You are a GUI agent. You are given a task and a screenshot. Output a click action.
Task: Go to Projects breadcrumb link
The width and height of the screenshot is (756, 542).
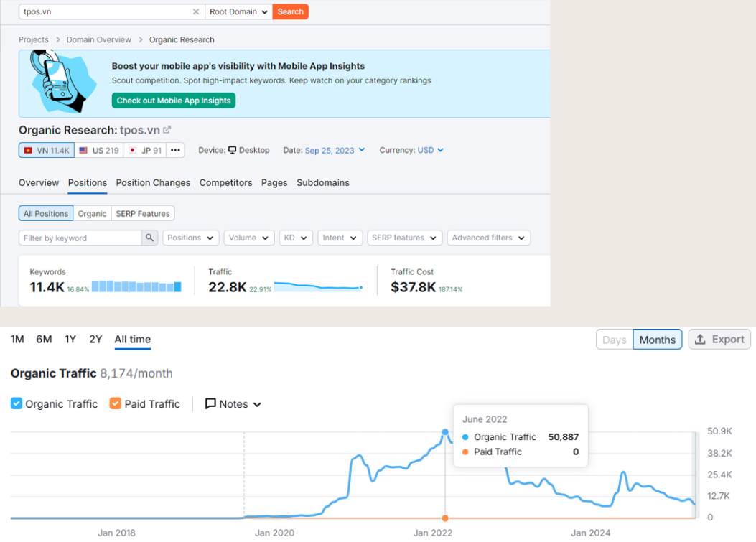[33, 39]
